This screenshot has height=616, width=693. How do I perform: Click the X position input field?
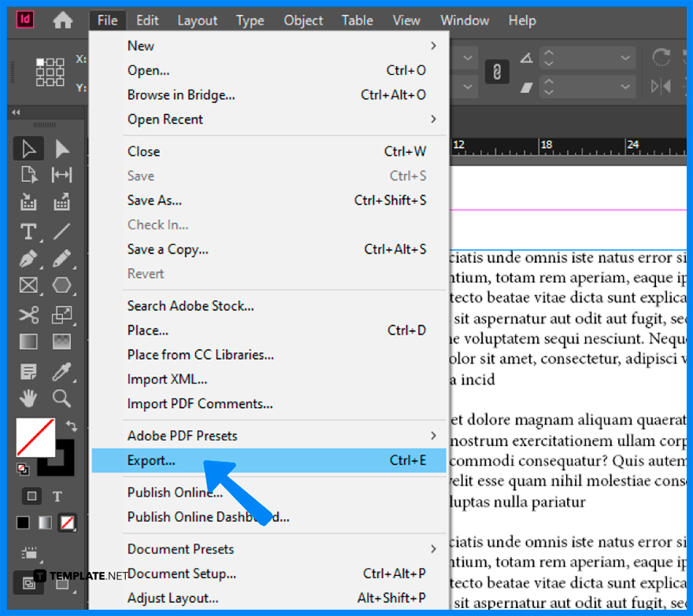pyautogui.click(x=89, y=58)
